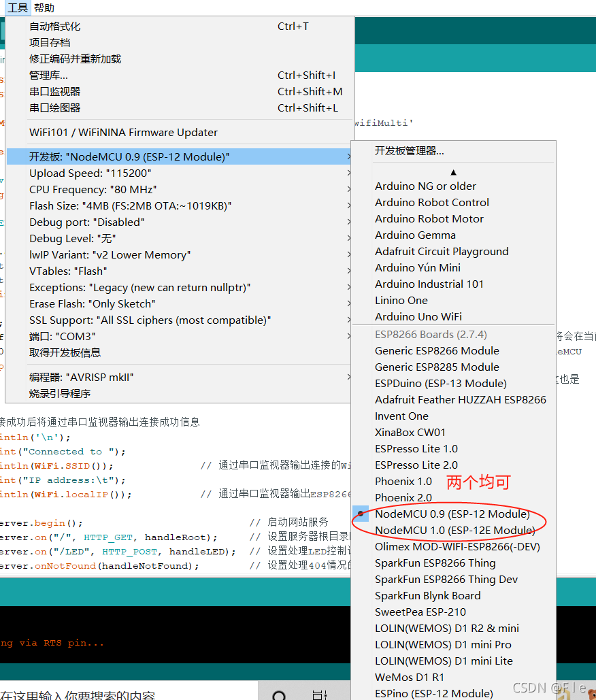Expand CPU Frequency "80 MHz" submenu
The image size is (596, 700).
(180, 190)
